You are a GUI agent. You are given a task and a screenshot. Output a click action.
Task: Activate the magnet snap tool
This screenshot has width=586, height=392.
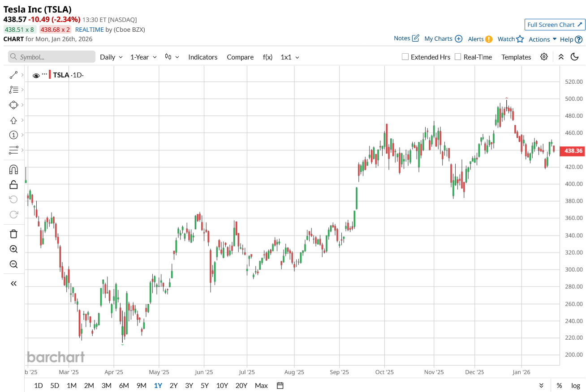click(x=13, y=170)
